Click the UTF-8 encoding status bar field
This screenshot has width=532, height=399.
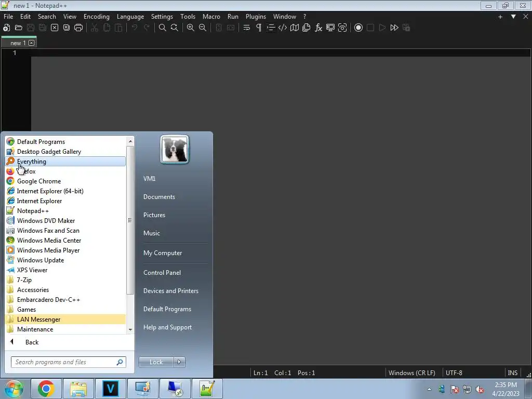pyautogui.click(x=454, y=373)
